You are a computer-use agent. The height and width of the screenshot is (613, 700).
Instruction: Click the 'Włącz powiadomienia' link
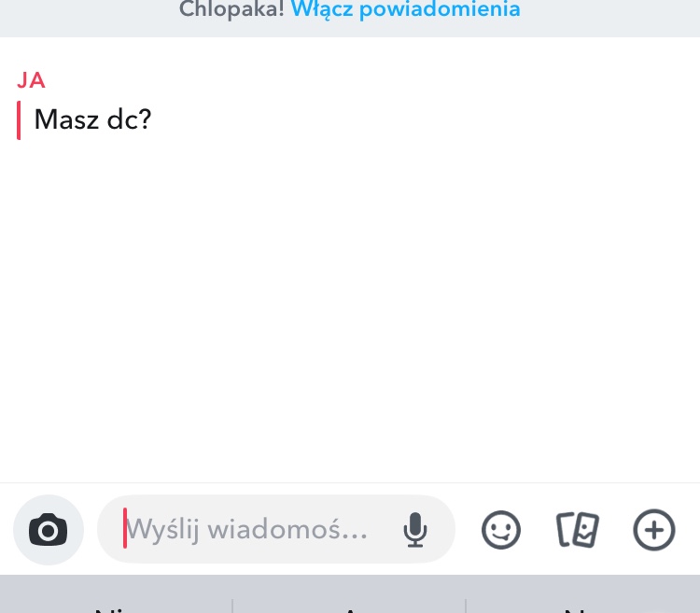[x=405, y=11]
